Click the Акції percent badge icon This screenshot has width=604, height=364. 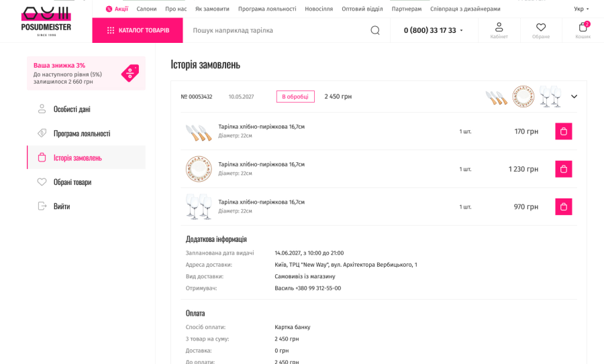(x=109, y=9)
